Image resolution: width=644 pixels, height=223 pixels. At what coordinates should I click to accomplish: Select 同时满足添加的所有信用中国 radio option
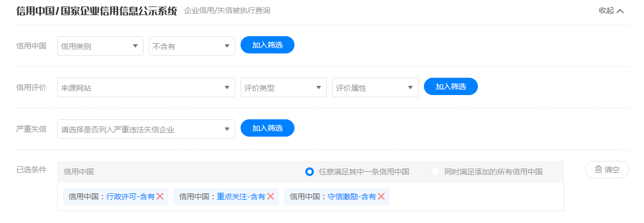click(x=435, y=172)
